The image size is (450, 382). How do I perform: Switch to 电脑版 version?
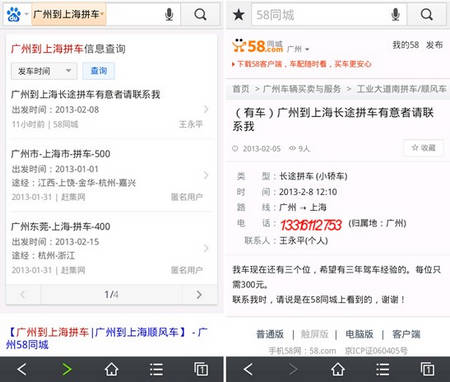[x=359, y=334]
